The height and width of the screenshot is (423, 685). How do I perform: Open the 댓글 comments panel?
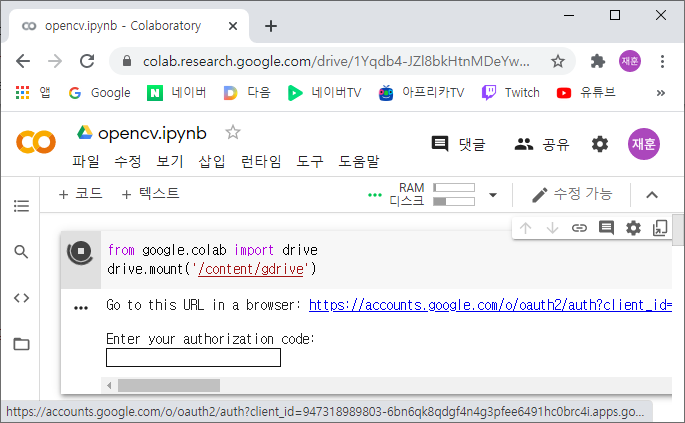tap(458, 144)
